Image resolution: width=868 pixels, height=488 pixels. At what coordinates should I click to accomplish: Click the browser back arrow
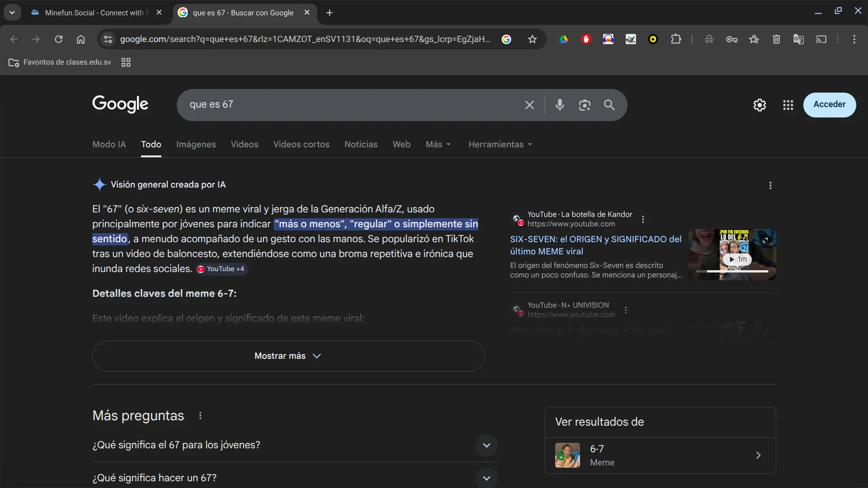tap(14, 39)
